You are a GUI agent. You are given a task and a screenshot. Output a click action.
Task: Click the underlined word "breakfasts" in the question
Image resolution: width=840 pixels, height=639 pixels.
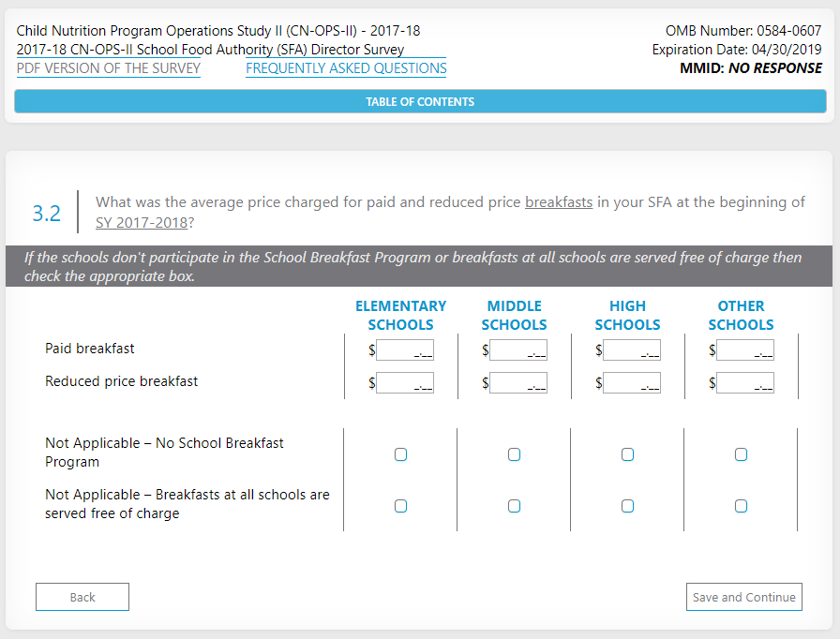(559, 202)
